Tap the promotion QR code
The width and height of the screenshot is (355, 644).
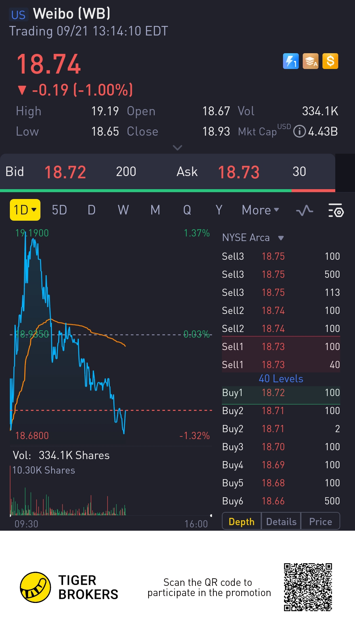(308, 587)
